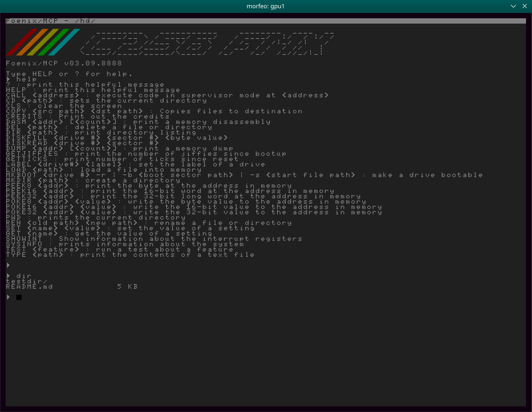The height and width of the screenshot is (412, 532).
Task: Click the 'DIR <path>' directory listing line
Action: coord(101,132)
